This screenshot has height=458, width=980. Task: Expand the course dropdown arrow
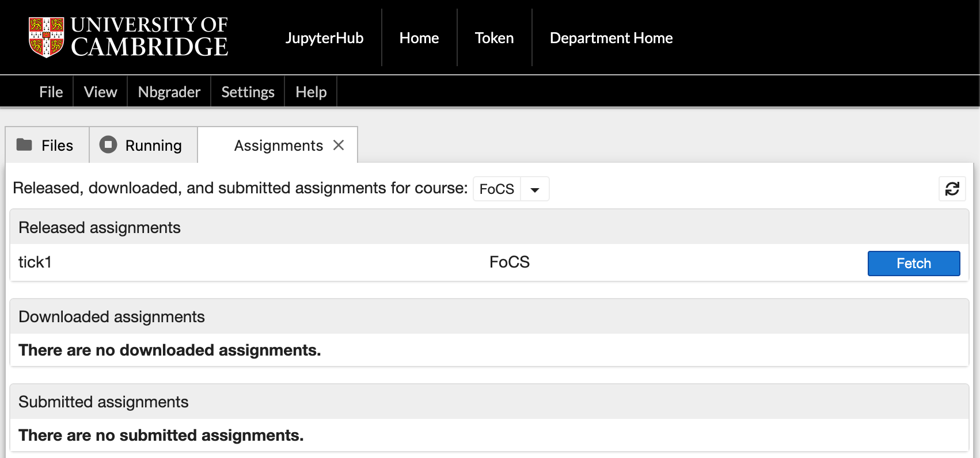point(535,189)
